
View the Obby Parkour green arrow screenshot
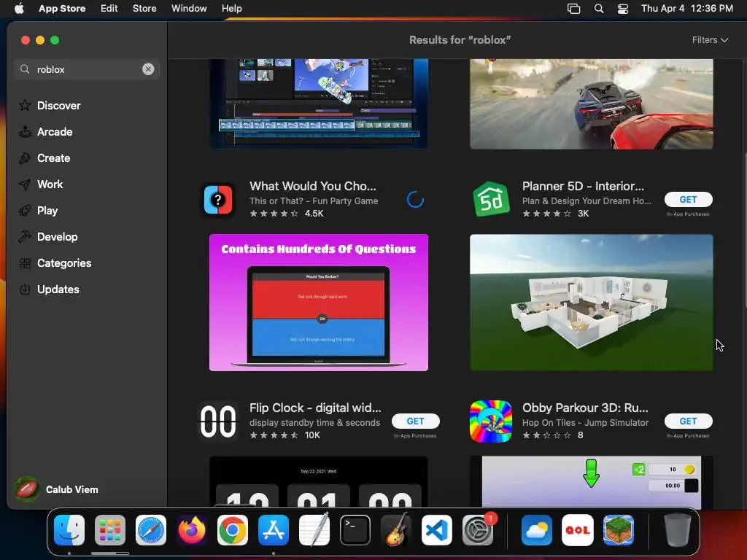pos(592,481)
